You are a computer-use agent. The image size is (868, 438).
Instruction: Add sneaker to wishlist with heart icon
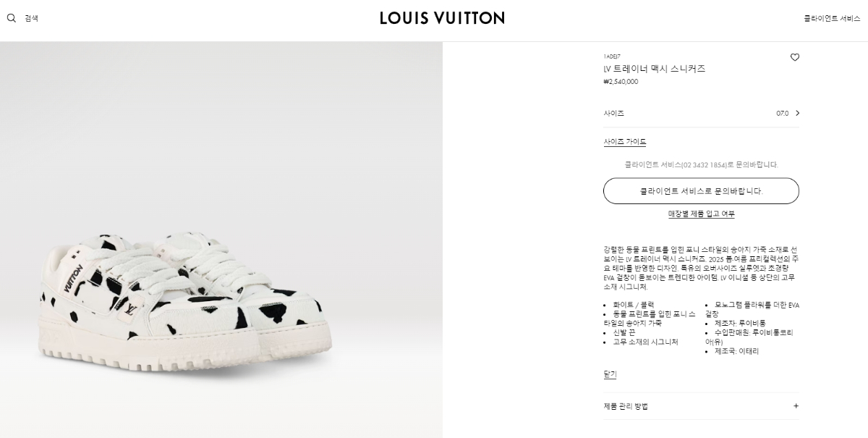(794, 57)
